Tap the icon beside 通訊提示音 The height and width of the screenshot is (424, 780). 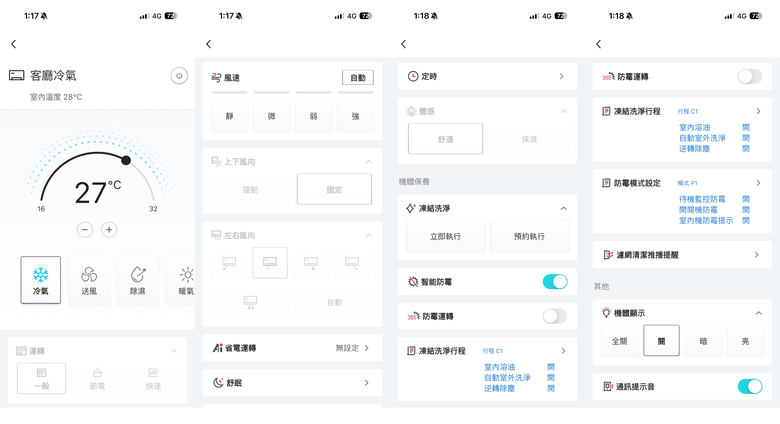(x=607, y=386)
